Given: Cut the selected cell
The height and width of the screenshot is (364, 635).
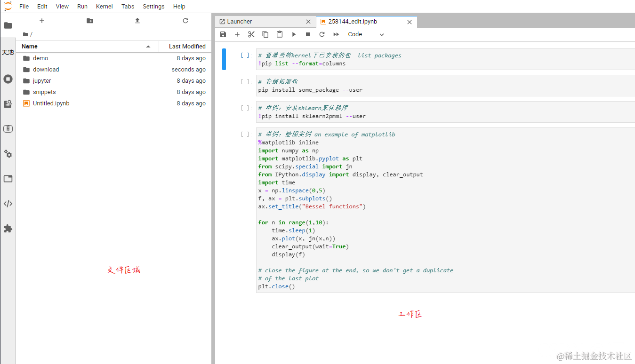Looking at the screenshot, I should click(x=251, y=34).
